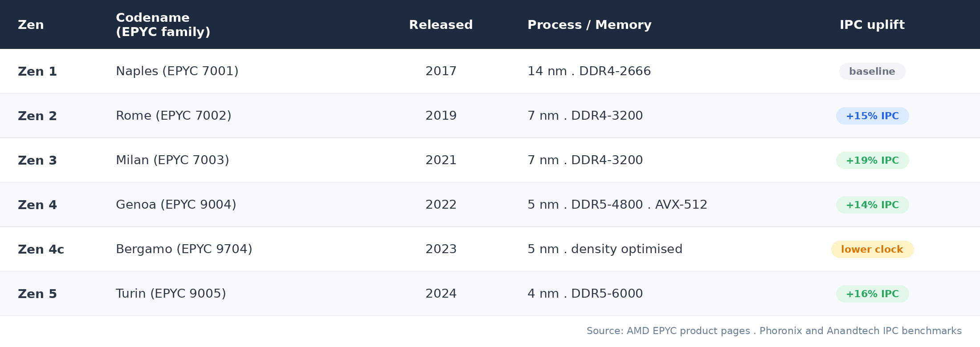Click the 2021 release year
The height and width of the screenshot is (347, 980).
click(441, 160)
